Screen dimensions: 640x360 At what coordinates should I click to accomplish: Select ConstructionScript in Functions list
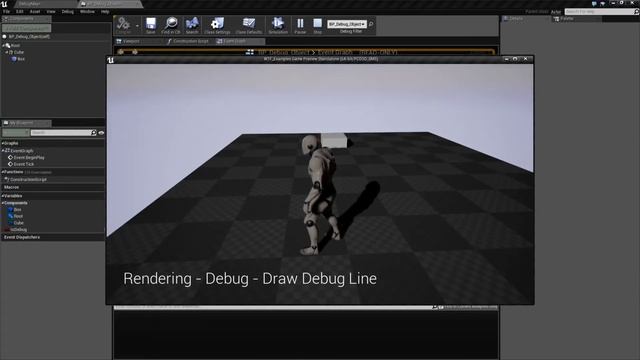click(25, 180)
